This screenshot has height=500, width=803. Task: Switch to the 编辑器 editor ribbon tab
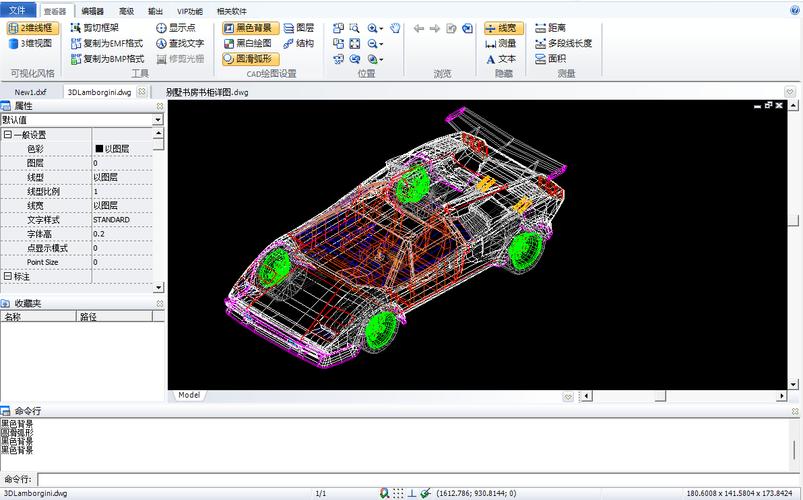(93, 11)
